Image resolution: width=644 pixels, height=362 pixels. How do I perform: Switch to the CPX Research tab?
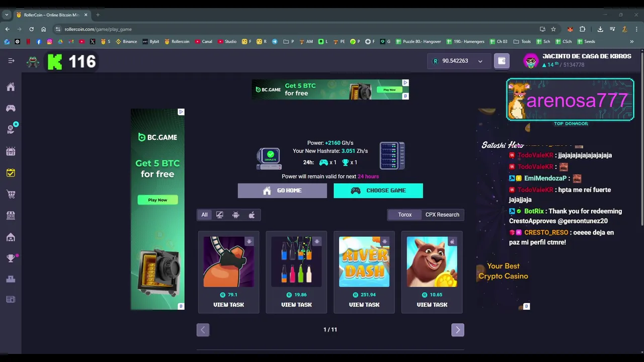click(442, 215)
